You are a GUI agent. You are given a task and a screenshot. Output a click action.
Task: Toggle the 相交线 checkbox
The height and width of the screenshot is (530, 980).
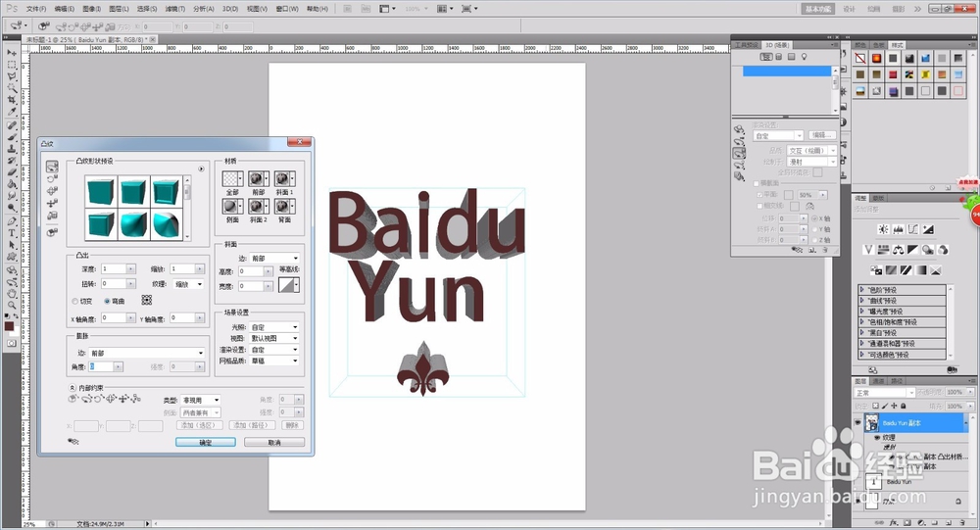tap(759, 206)
